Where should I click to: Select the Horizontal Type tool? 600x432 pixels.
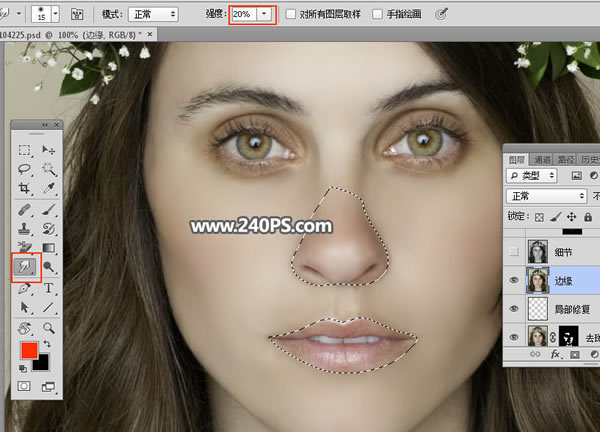(49, 288)
